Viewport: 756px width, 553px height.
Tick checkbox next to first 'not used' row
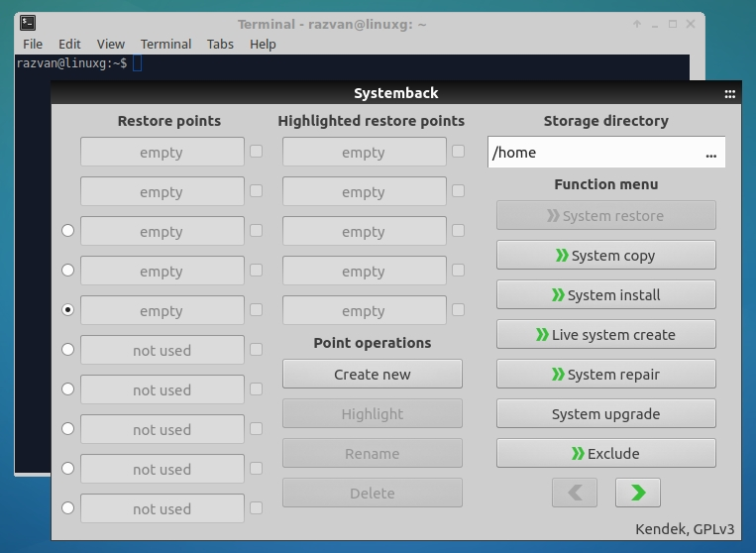point(256,349)
